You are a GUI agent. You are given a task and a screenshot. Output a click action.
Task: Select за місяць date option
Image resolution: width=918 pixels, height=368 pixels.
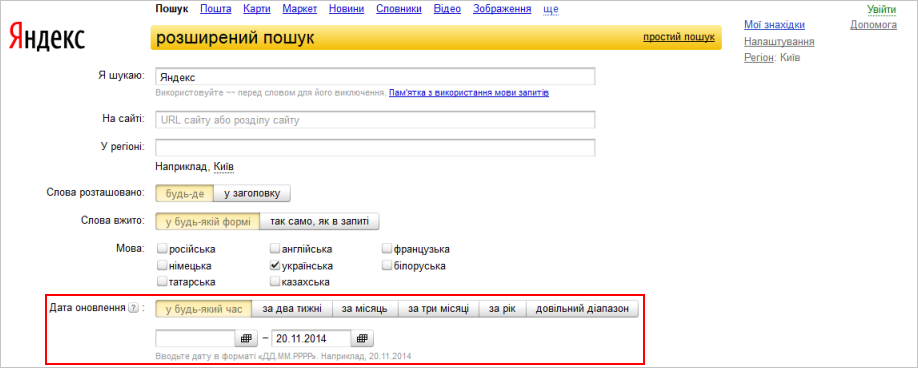point(365,309)
